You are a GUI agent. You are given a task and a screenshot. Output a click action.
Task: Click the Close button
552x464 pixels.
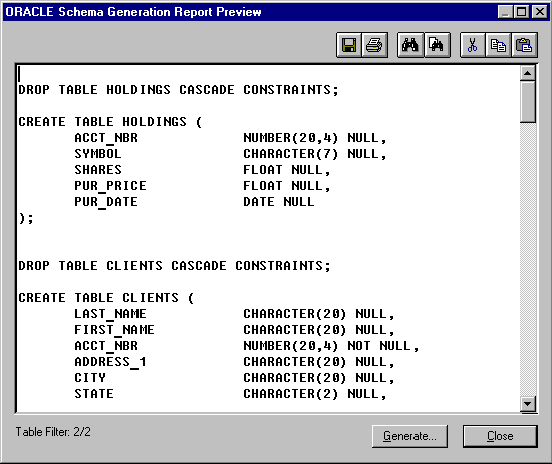click(500, 436)
